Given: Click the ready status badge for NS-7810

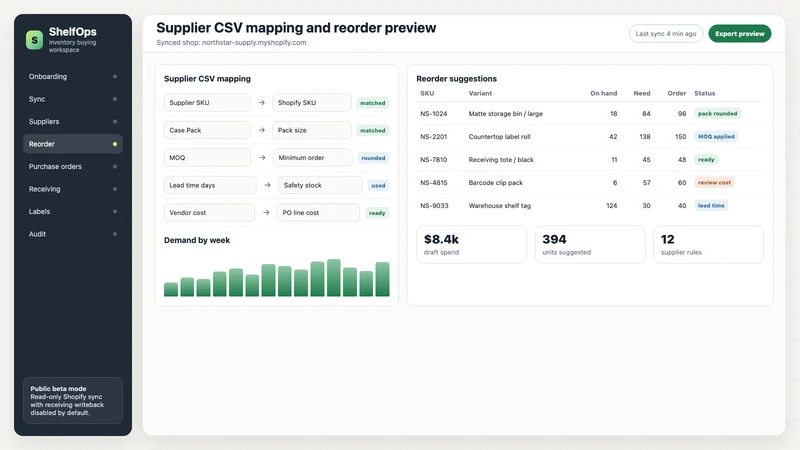Looking at the screenshot, I should pos(706,160).
